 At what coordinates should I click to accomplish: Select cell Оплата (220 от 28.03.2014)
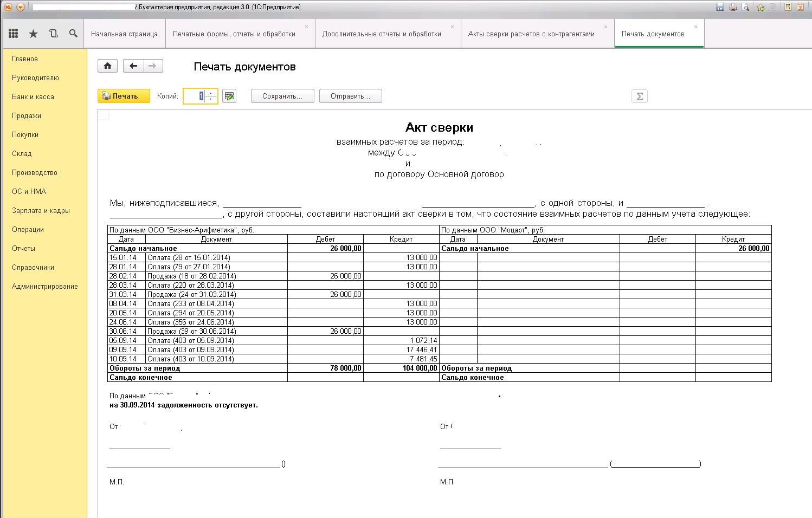click(x=217, y=286)
